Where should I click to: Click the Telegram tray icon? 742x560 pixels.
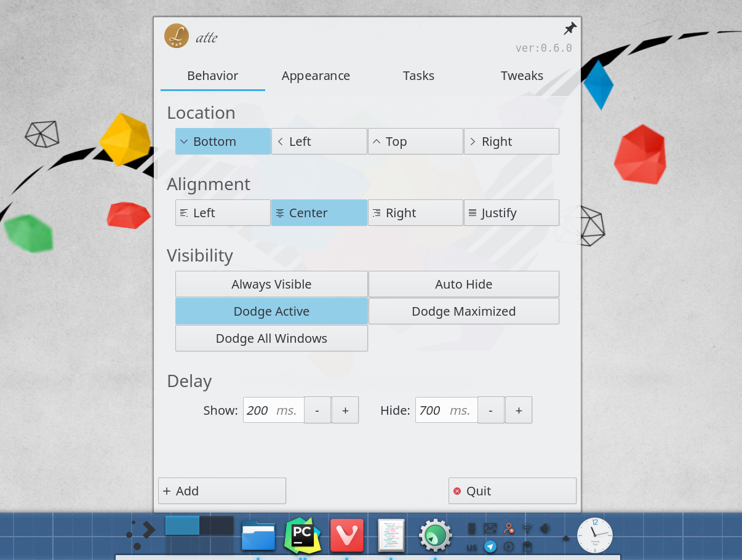[x=490, y=546]
